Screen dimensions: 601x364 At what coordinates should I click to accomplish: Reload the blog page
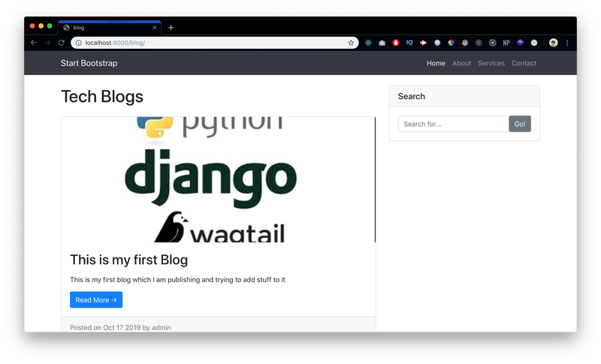click(x=62, y=43)
